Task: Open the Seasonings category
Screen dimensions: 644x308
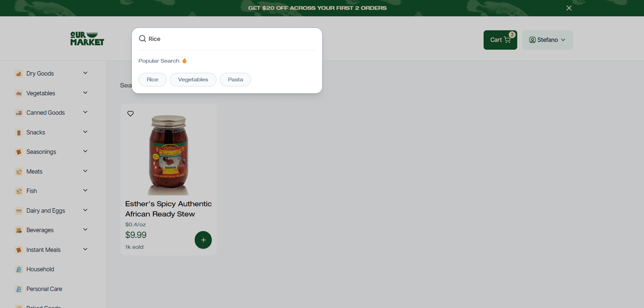Action: tap(41, 152)
